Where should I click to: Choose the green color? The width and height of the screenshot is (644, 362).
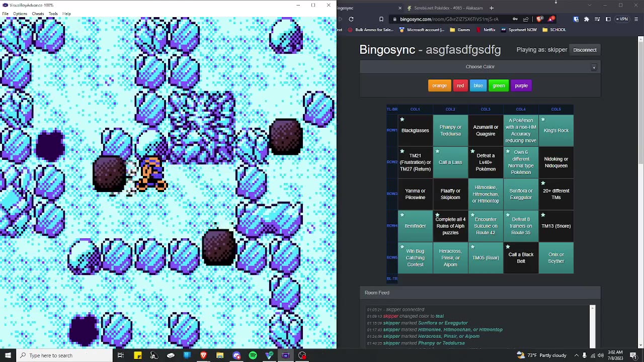point(499,85)
